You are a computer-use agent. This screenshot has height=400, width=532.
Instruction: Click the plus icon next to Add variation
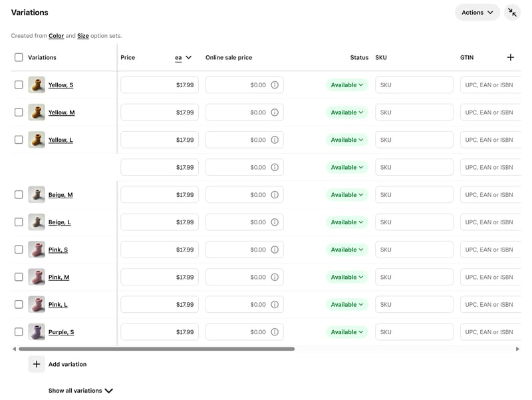pos(37,364)
